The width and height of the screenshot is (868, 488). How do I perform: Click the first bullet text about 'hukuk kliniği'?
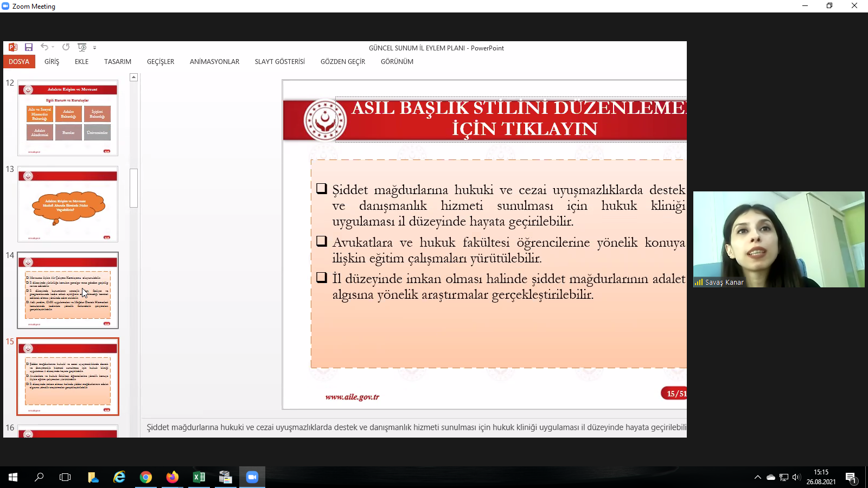(508, 206)
